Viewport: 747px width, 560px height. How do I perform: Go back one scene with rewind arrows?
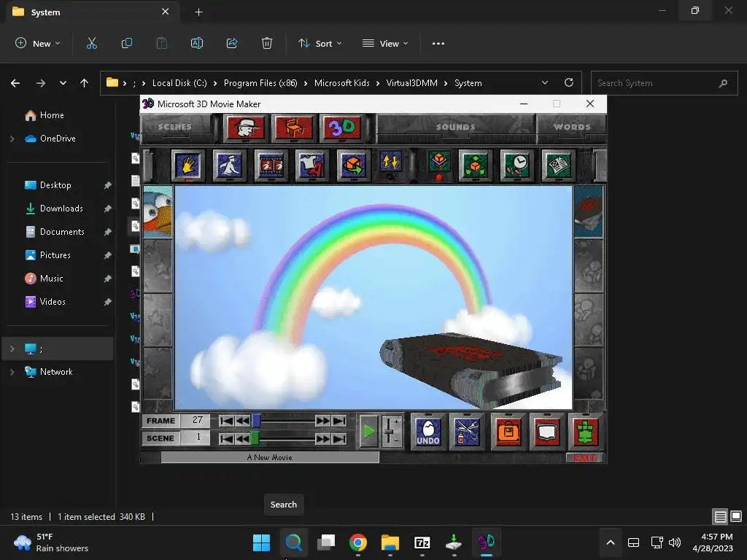[242, 438]
